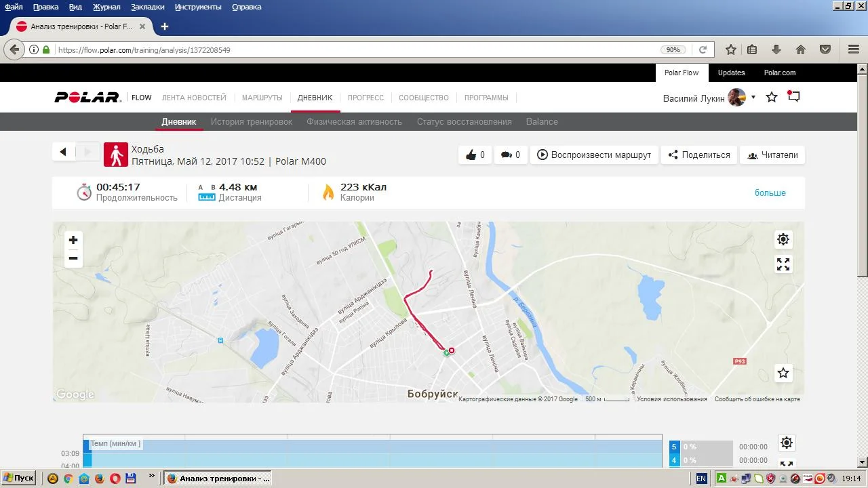Open a new browser tab

(x=164, y=26)
